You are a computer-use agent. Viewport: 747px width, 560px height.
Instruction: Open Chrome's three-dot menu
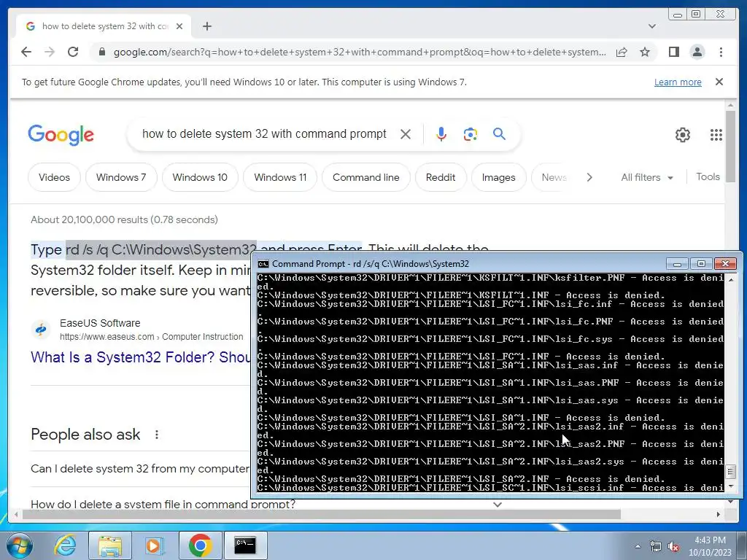tap(721, 52)
